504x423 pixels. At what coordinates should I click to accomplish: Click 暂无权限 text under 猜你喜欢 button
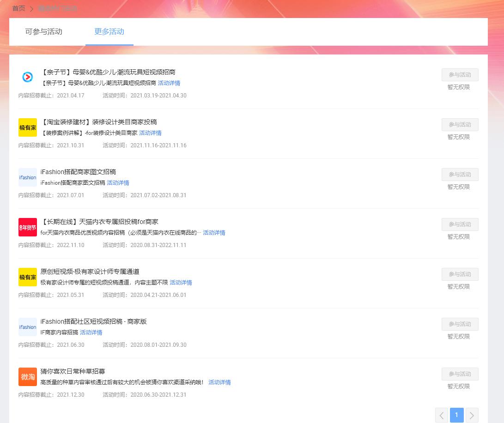(x=459, y=386)
